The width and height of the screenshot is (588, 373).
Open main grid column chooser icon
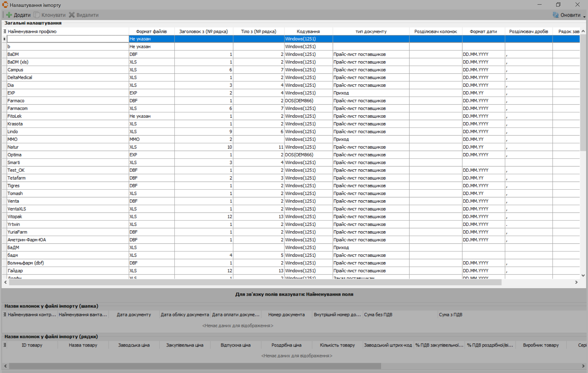click(5, 31)
